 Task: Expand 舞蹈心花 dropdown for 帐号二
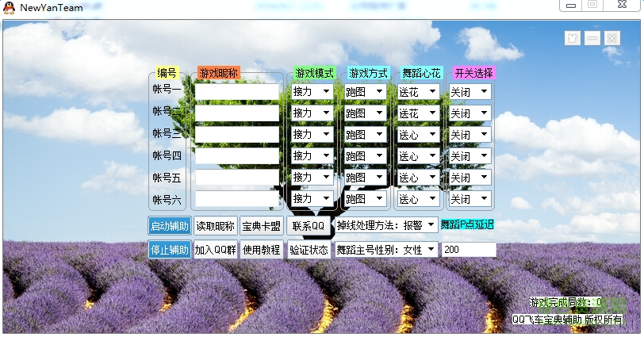pyautogui.click(x=419, y=113)
